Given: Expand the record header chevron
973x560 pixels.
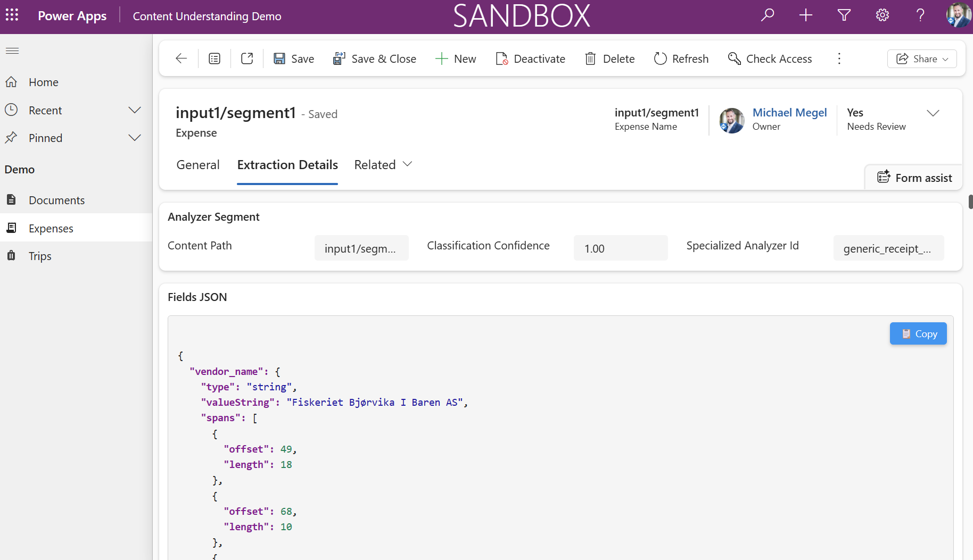Looking at the screenshot, I should 933,113.
